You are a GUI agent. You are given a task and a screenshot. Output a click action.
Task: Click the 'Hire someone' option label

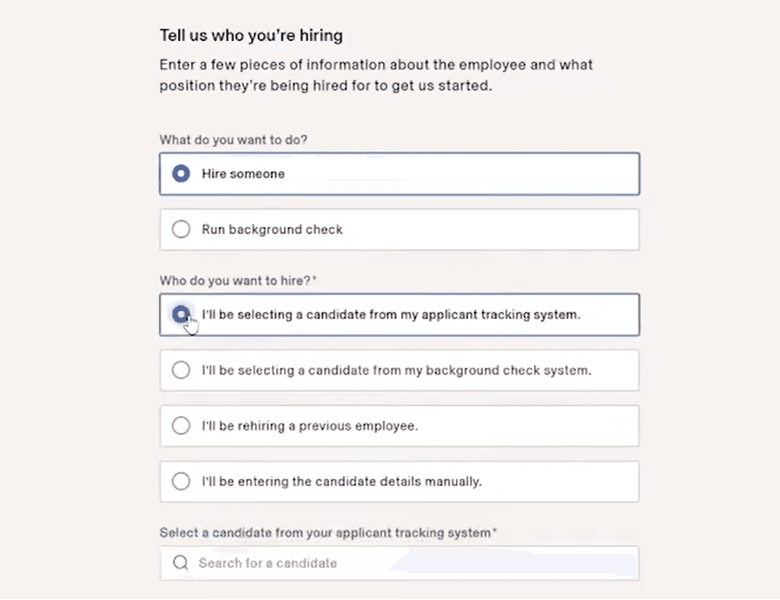pyautogui.click(x=243, y=174)
